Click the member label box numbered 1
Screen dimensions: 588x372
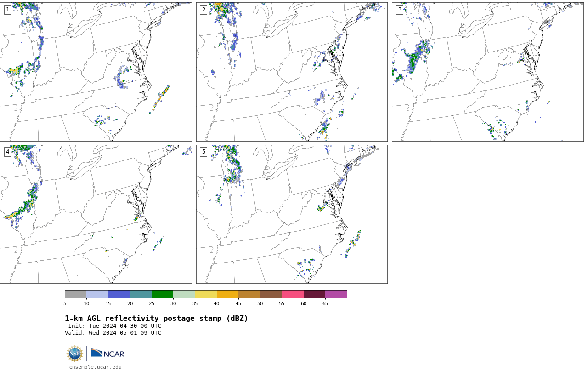(x=7, y=10)
